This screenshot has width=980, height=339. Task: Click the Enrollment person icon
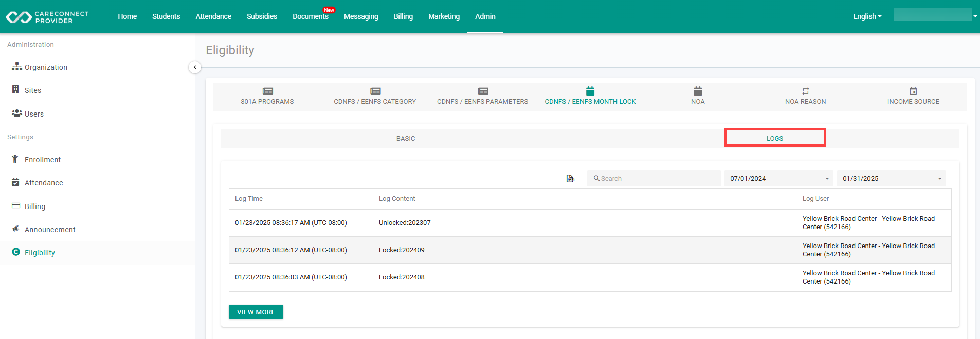pyautogui.click(x=15, y=159)
